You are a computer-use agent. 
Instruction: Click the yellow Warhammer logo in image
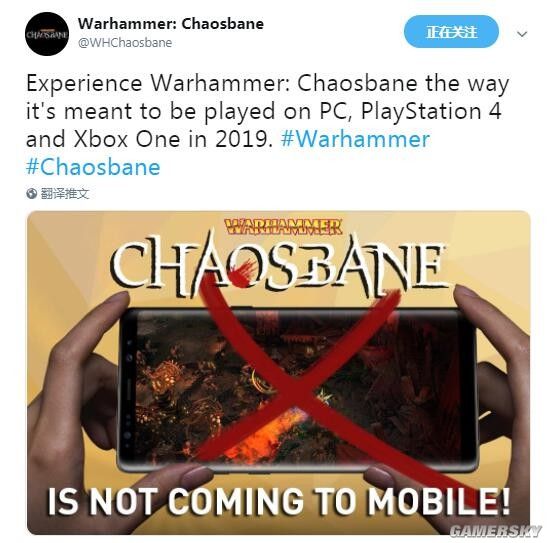pos(283,227)
